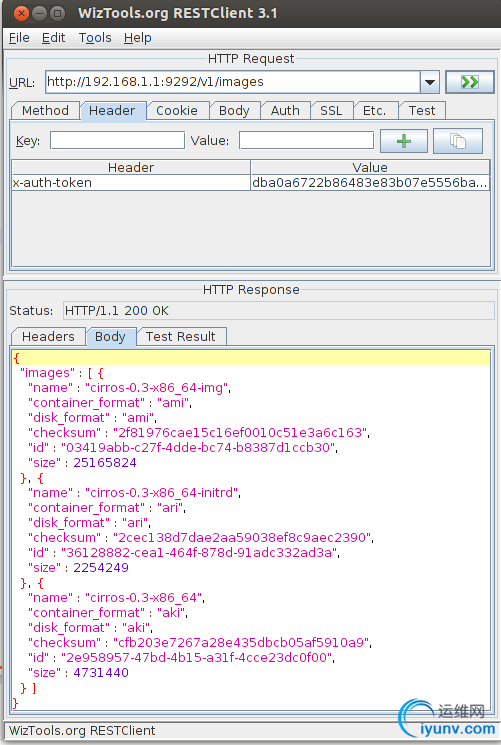
Task: Click the container_format "aki" line
Action: [x=107, y=613]
